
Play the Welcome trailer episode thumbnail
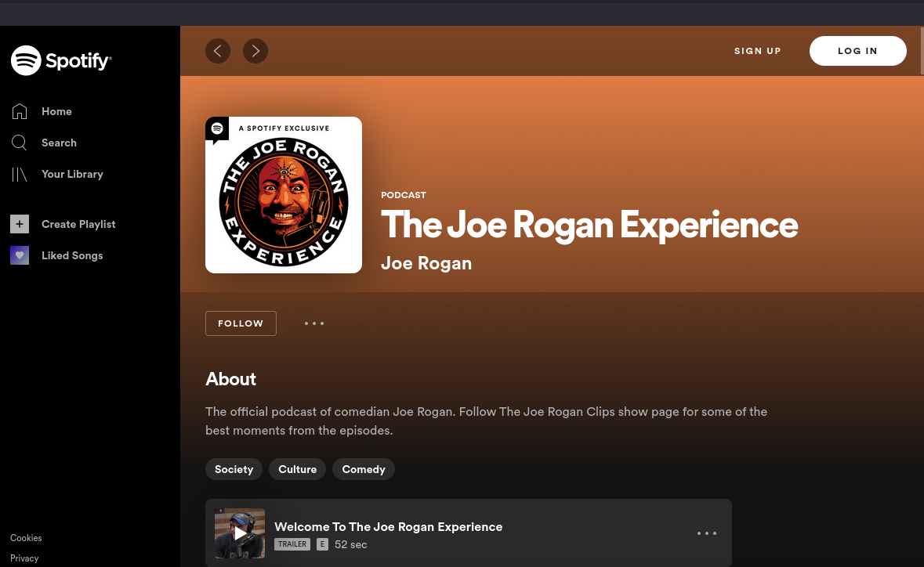click(240, 533)
